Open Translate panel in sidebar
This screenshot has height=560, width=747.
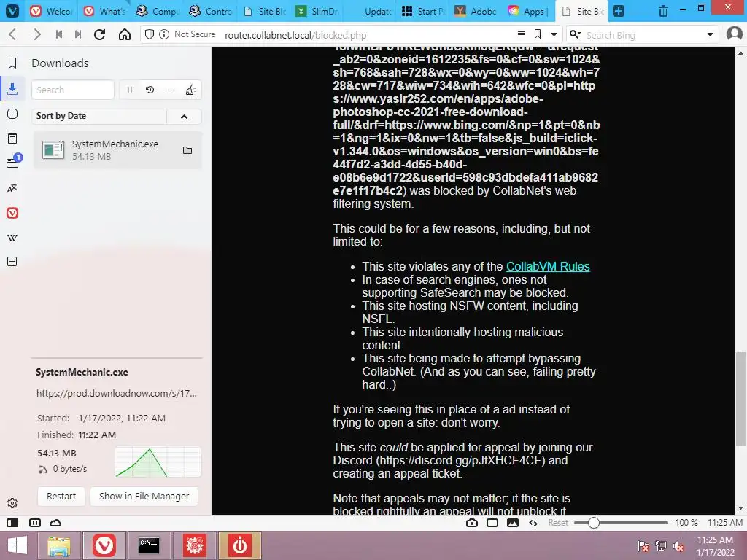pos(12,188)
